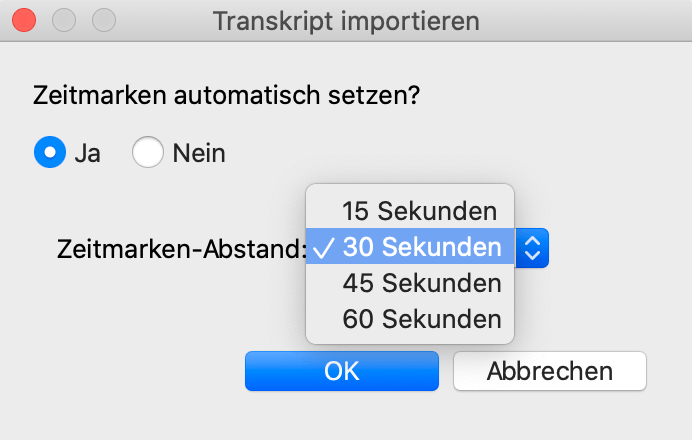Select the Ja radio button
Image resolution: width=692 pixels, height=440 pixels.
tap(50, 154)
